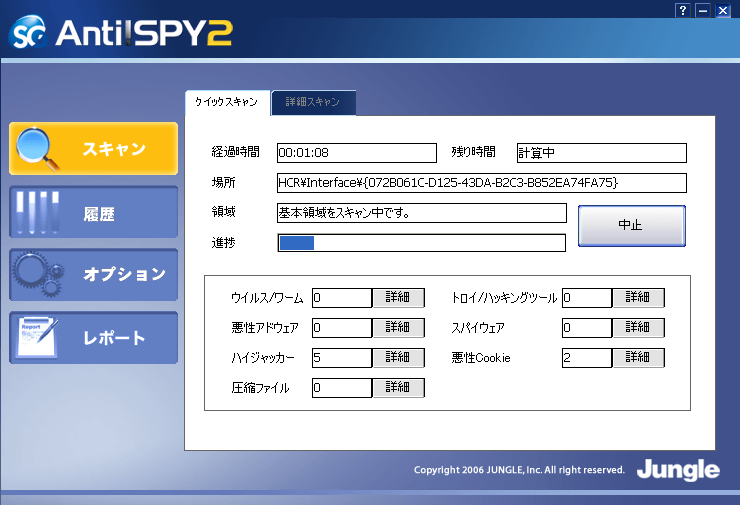This screenshot has width=740, height=505.
Task: Click the ウイルス/ワーム label
Action: 267,298
